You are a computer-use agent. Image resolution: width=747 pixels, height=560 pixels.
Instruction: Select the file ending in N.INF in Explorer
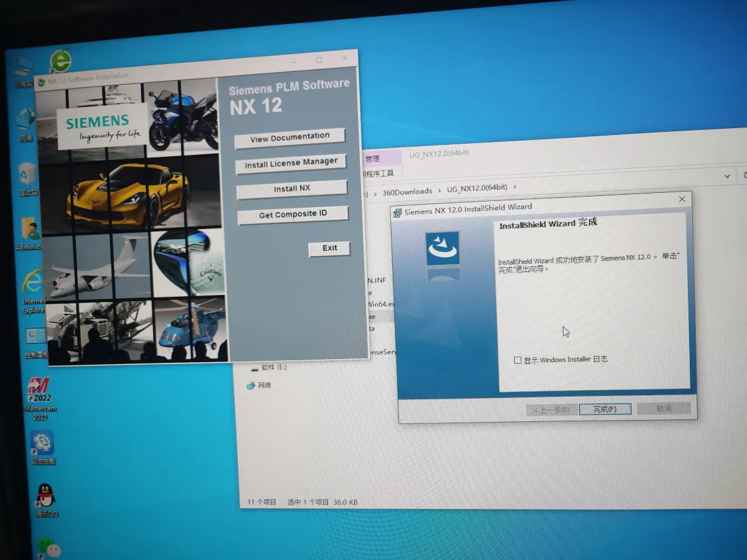pyautogui.click(x=376, y=281)
